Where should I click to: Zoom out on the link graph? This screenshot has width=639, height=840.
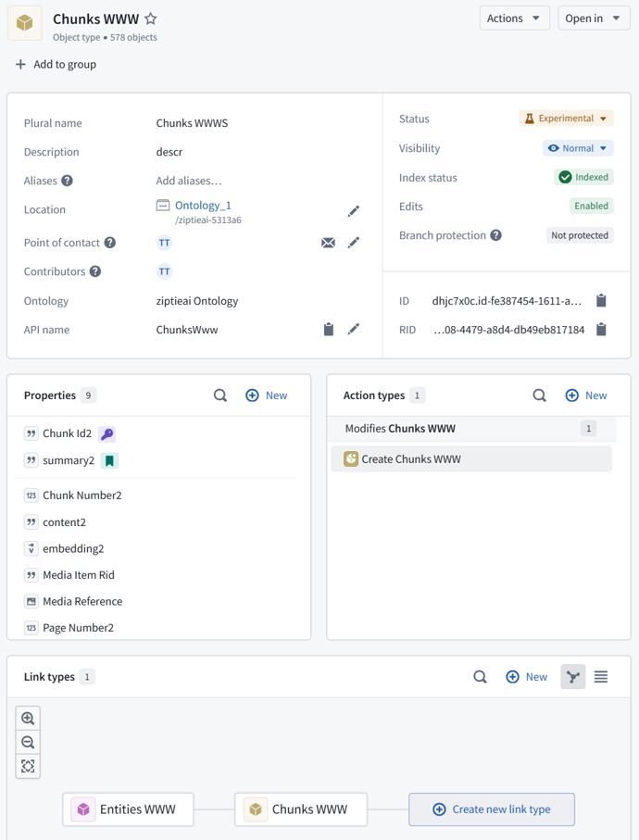coord(28,742)
